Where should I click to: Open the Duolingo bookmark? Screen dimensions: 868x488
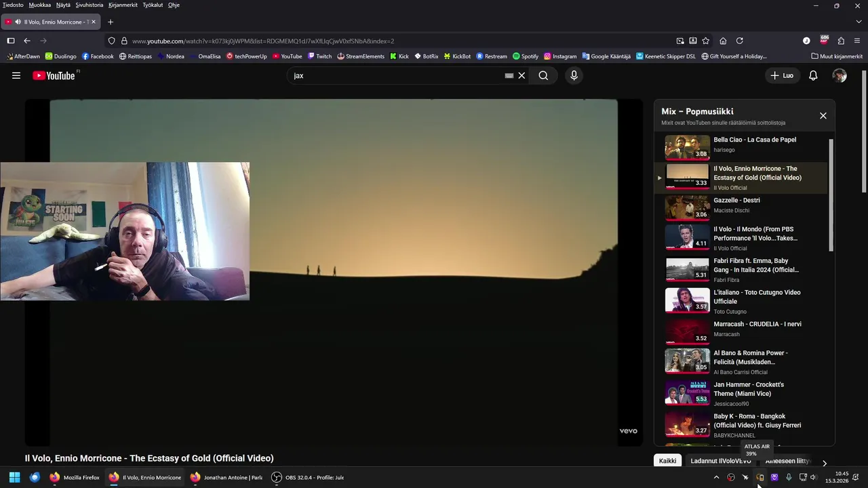[x=60, y=56]
